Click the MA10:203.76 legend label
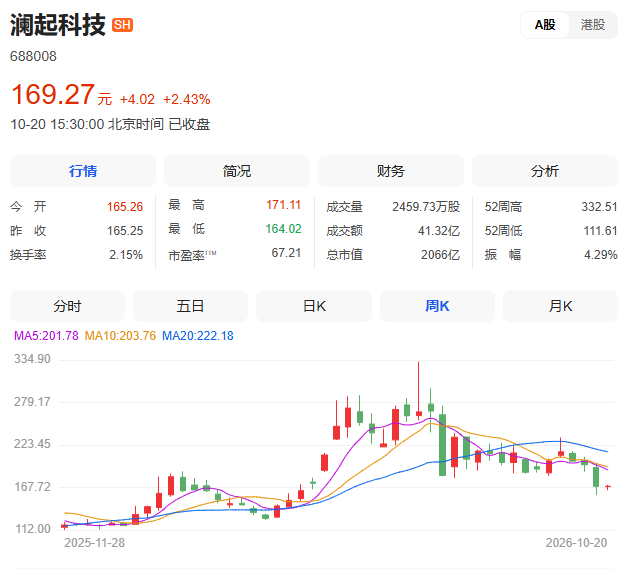Screen dimensions: 621x569 point(120,336)
